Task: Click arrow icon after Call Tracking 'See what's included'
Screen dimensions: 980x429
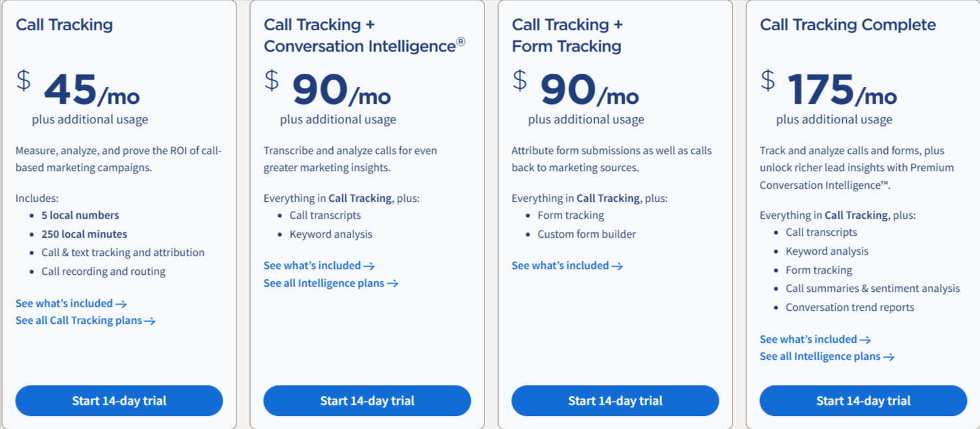Action: pyautogui.click(x=121, y=304)
